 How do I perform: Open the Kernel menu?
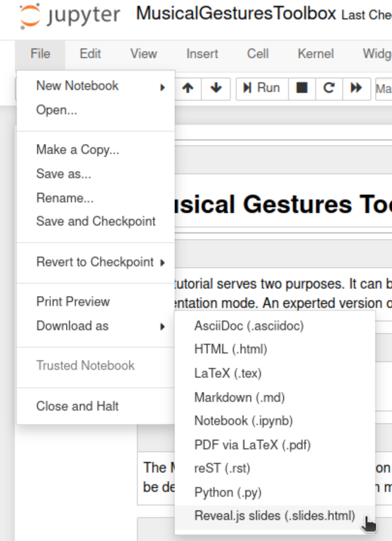coord(316,54)
